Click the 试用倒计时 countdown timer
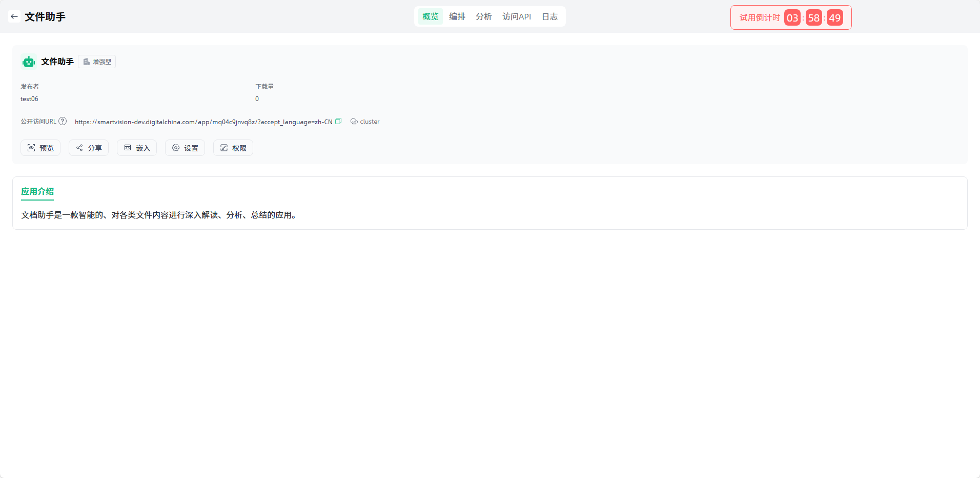The height and width of the screenshot is (478, 980). [790, 18]
